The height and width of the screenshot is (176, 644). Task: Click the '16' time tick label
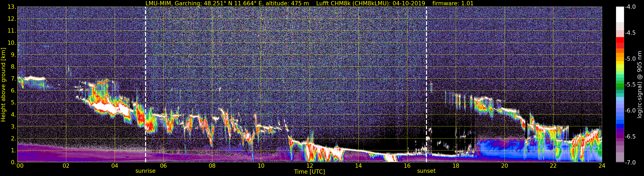click(407, 166)
